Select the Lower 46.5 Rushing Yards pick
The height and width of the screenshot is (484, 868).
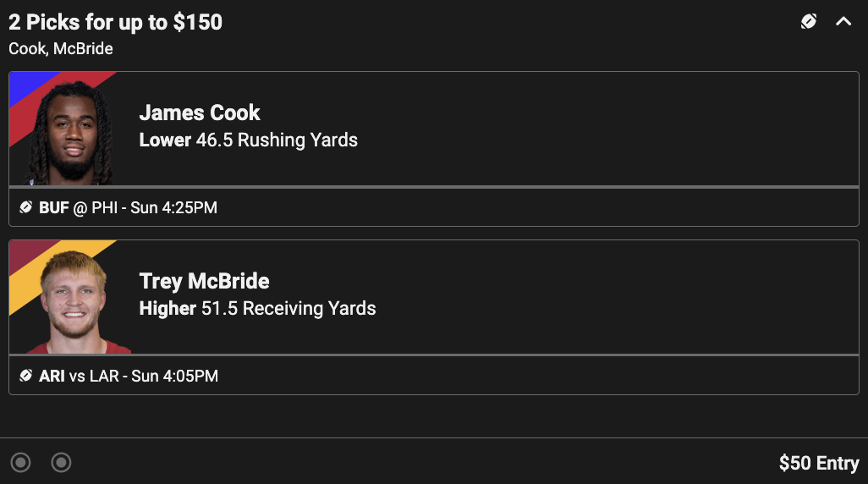[248, 140]
